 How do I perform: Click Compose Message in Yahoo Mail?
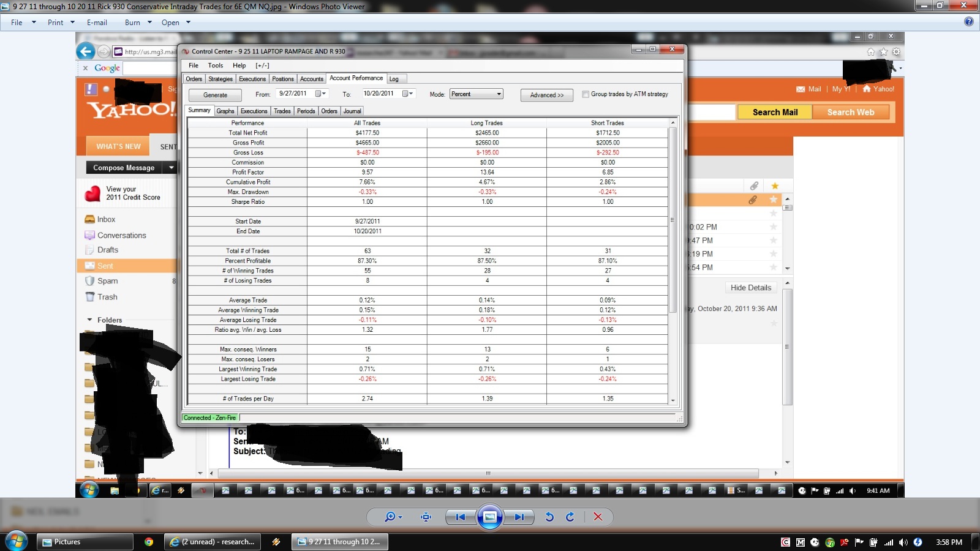click(x=124, y=168)
